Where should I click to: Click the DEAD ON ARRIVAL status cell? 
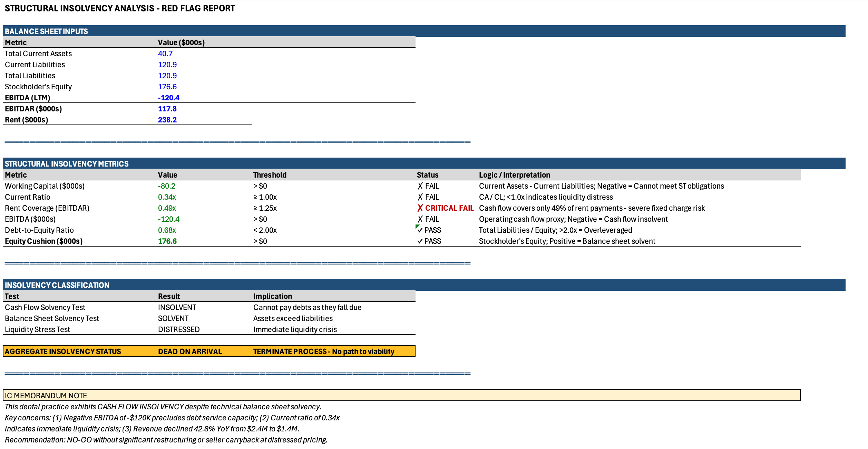[x=190, y=351]
